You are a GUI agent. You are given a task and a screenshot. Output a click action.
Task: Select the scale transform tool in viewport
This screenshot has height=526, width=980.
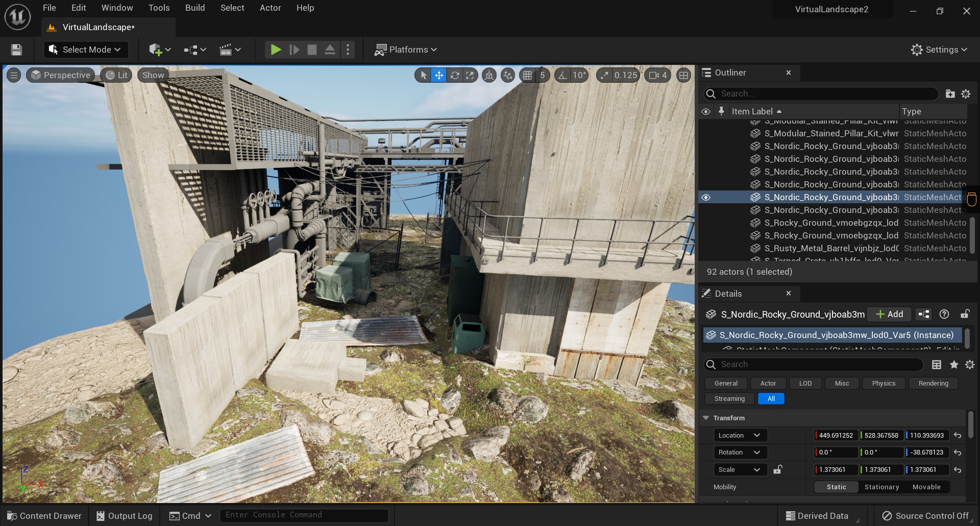coord(470,76)
